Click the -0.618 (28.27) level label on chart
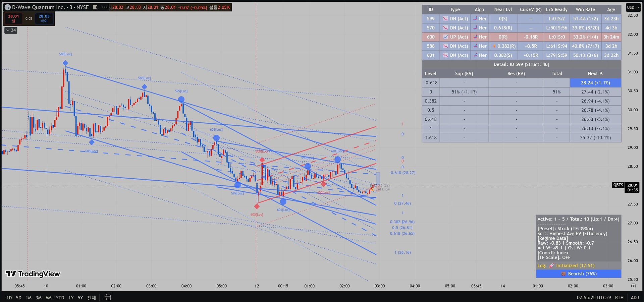The height and width of the screenshot is (302, 644). pos(402,173)
